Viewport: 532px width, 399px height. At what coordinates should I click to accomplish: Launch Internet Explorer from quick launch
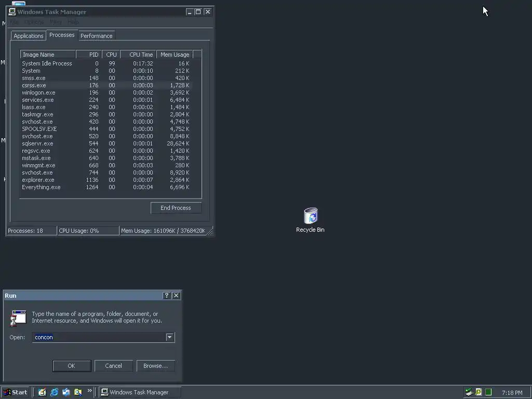54,392
